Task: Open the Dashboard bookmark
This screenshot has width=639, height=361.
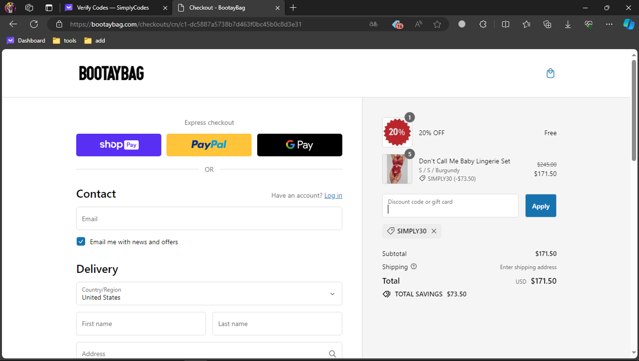Action: (26, 41)
